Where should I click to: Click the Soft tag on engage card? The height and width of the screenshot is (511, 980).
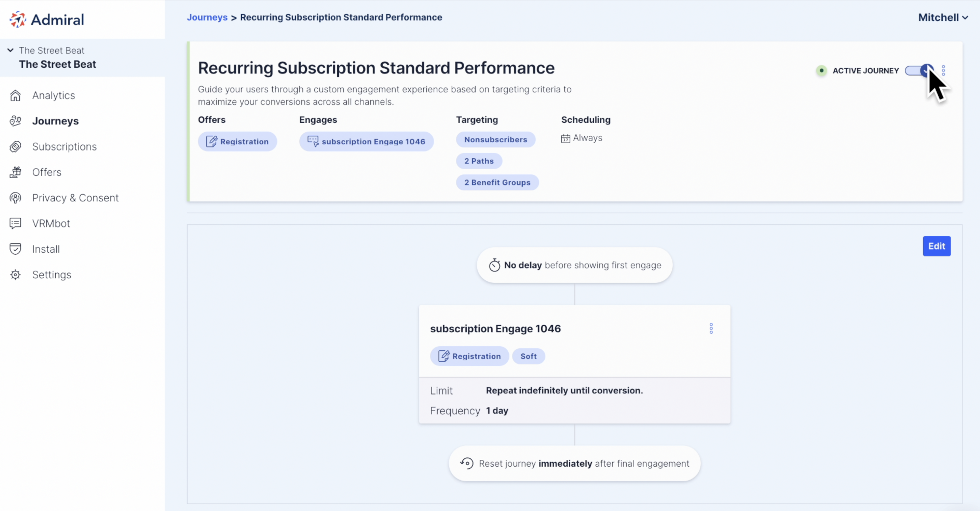[x=528, y=356]
